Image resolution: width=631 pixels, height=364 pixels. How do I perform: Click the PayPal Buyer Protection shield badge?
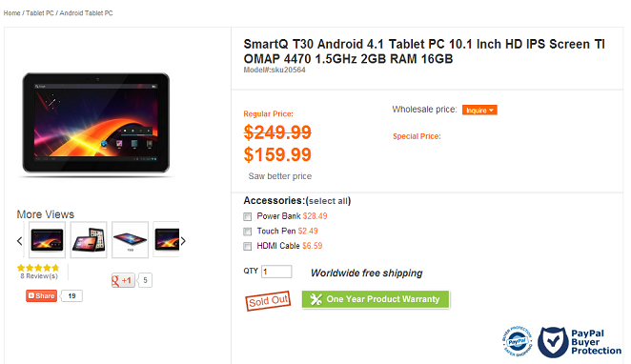click(580, 342)
